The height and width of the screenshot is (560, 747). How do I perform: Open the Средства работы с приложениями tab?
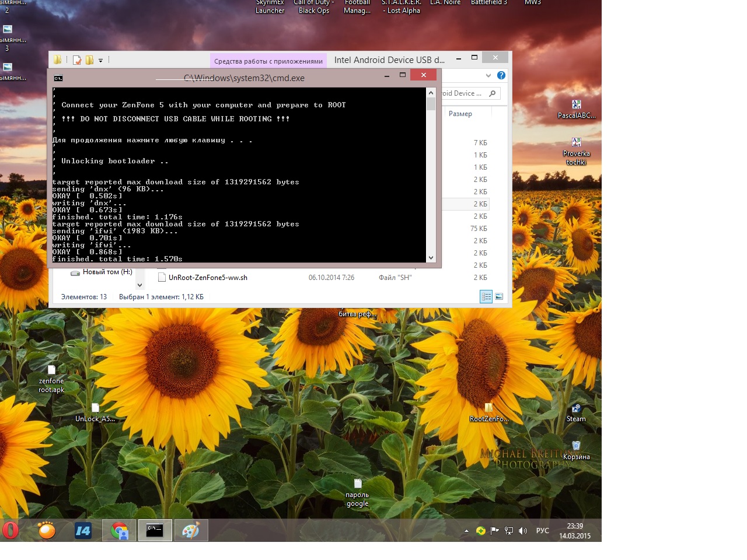268,61
